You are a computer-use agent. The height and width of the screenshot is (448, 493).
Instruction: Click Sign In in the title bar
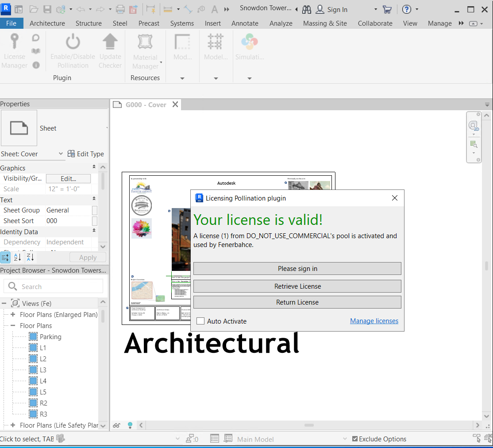[x=337, y=10]
